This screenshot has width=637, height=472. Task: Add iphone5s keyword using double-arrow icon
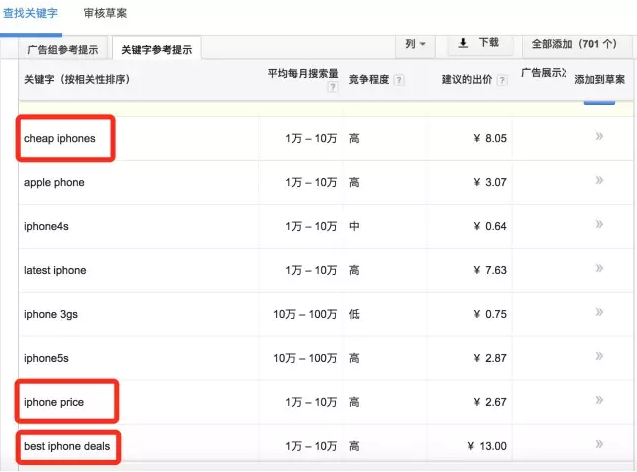click(x=599, y=357)
